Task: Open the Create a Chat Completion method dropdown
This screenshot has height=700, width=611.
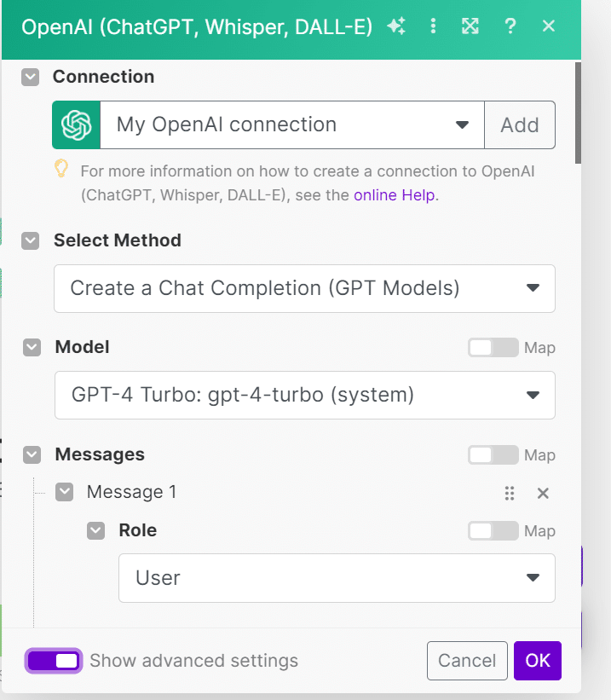Action: coord(304,288)
